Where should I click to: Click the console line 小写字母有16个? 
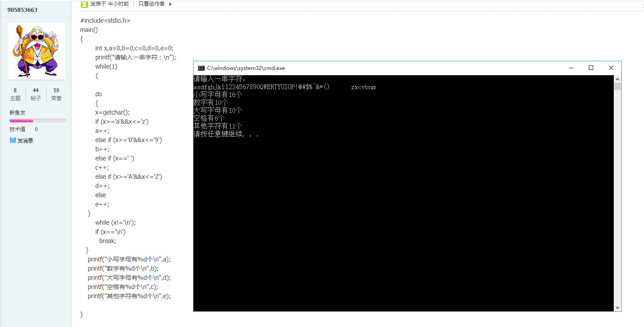click(218, 95)
